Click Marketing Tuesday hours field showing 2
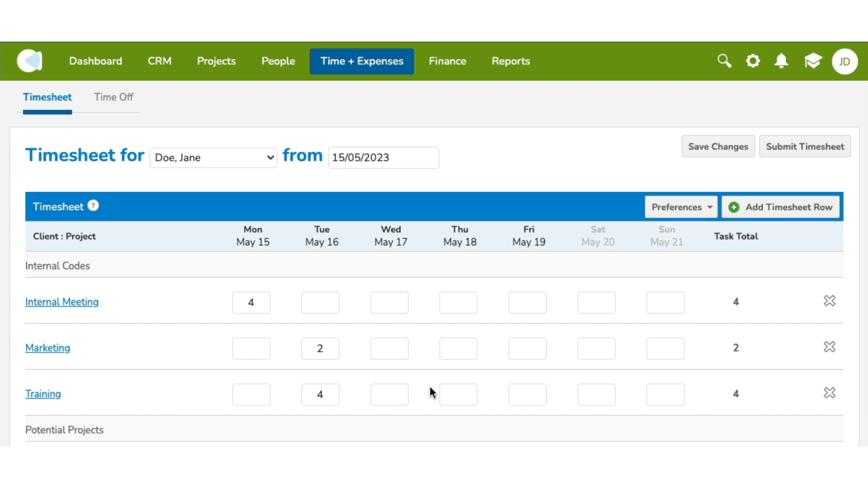Viewport: 868px width, 488px height. (x=321, y=348)
